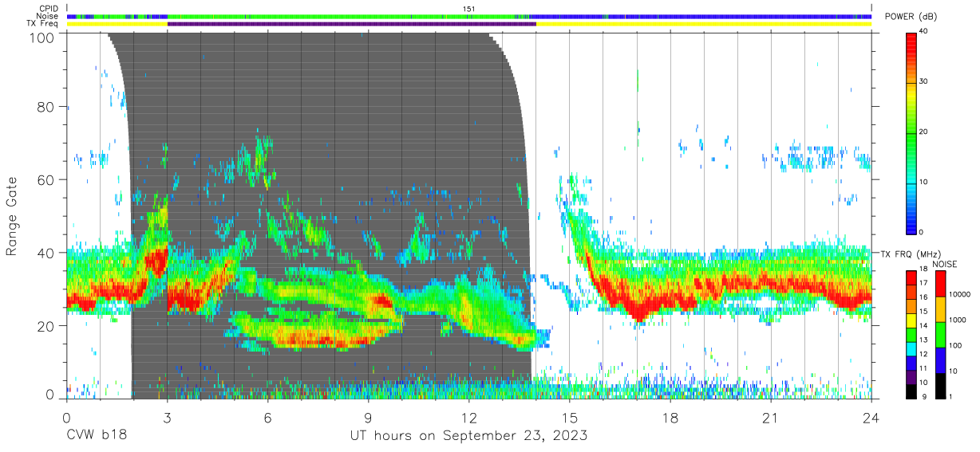Click the '21' tick on UT hours axis
Image resolution: width=980 pixels, height=452 pixels.
click(x=771, y=418)
